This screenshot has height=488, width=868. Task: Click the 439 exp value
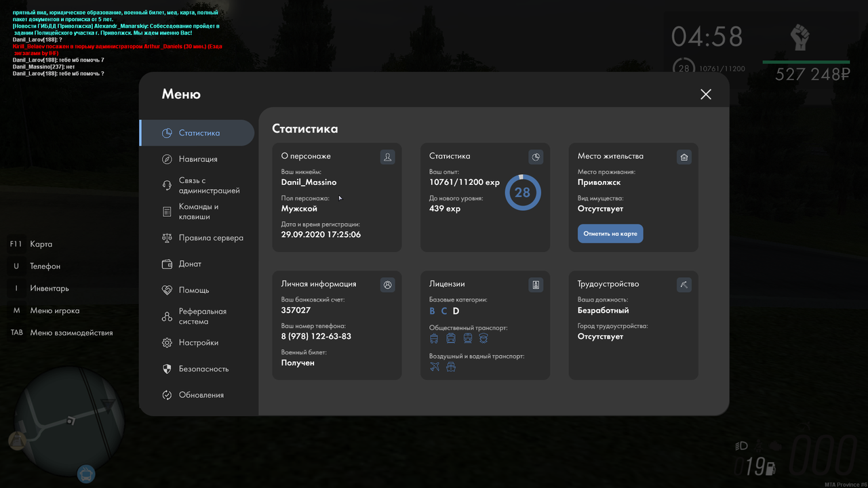(445, 209)
